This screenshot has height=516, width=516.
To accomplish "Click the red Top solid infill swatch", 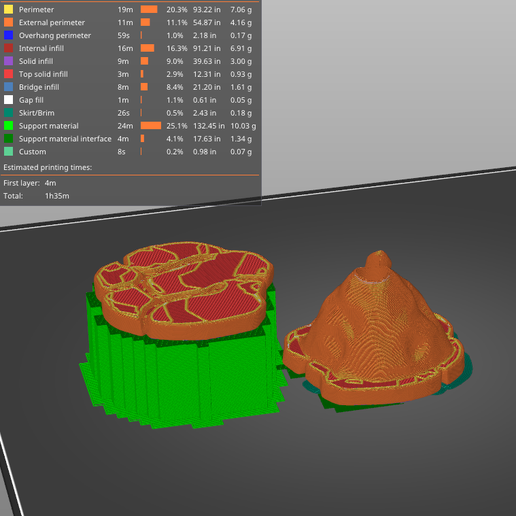I will pyautogui.click(x=8, y=74).
